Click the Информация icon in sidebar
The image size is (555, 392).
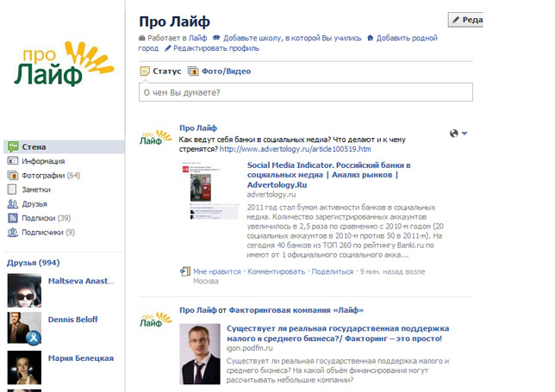(13, 161)
